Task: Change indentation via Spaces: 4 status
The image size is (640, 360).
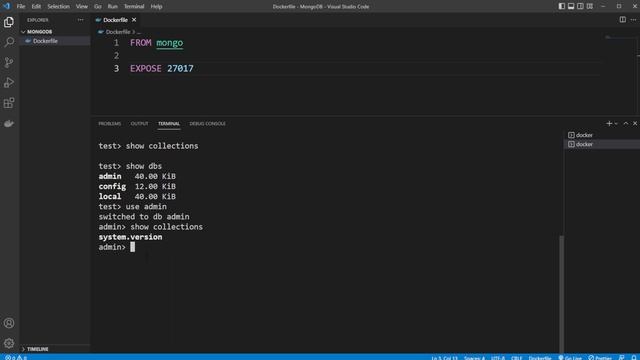Action: tap(474, 358)
